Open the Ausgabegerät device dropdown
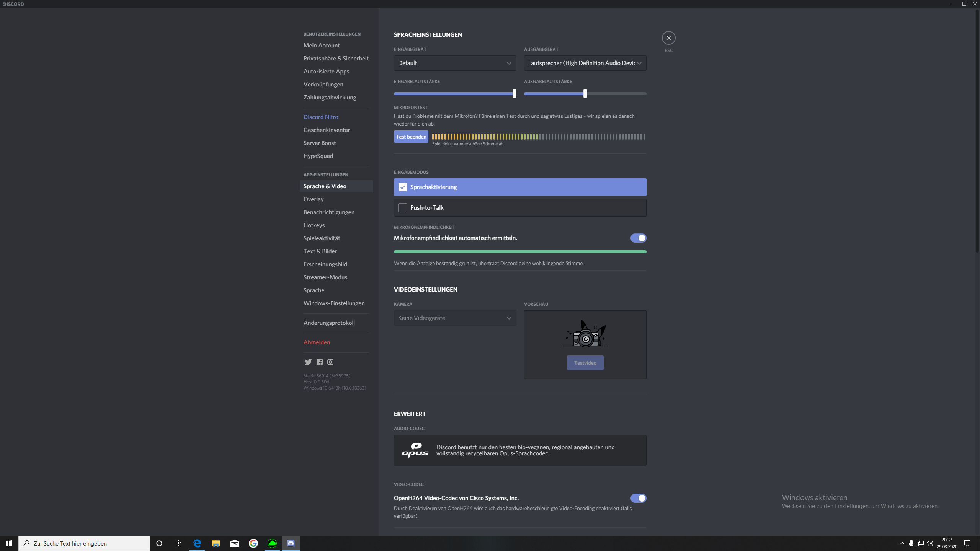Screen dimensions: 980x551 (585, 63)
